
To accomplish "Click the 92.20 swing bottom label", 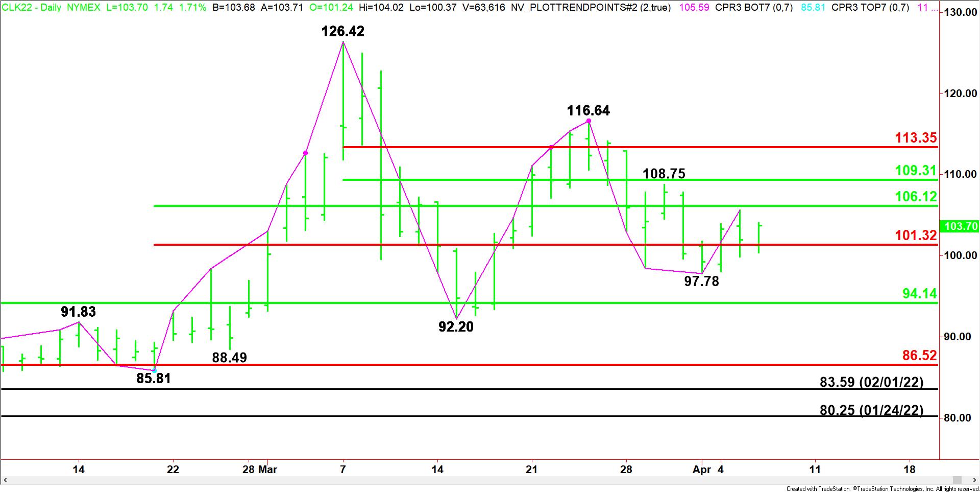I will click(456, 327).
